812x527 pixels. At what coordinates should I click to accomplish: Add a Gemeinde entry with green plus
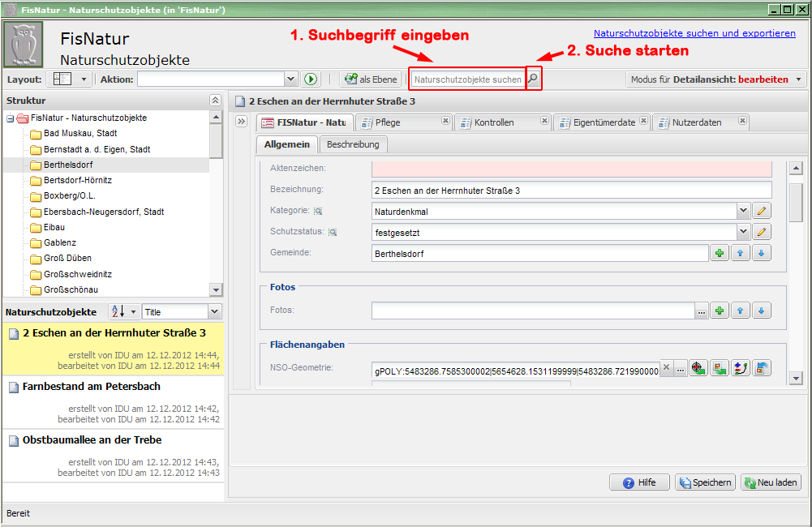[720, 254]
